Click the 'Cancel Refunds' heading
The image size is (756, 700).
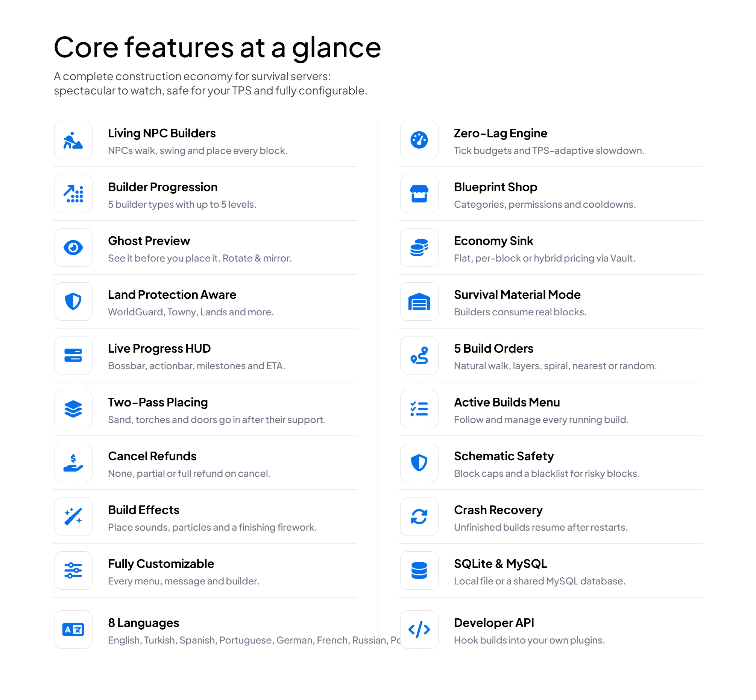pyautogui.click(x=152, y=456)
